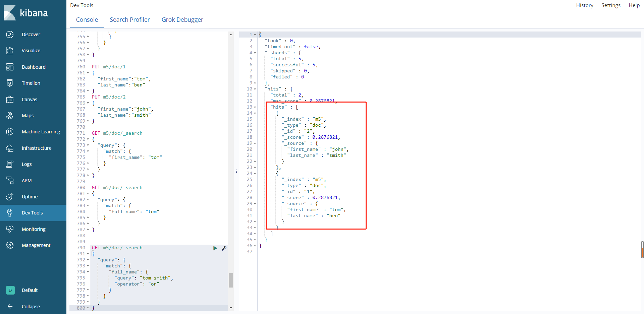Open Infrastructure icon in sidebar
The width and height of the screenshot is (644, 314).
(10, 148)
